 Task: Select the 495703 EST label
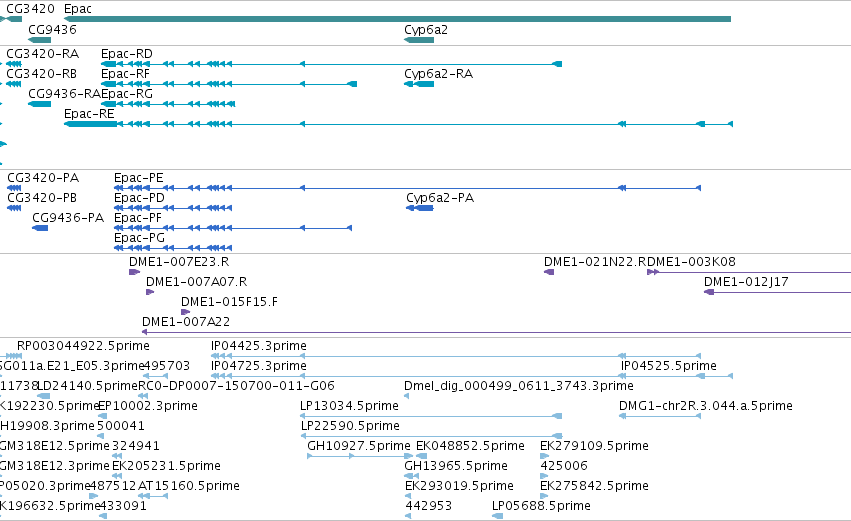point(167,366)
